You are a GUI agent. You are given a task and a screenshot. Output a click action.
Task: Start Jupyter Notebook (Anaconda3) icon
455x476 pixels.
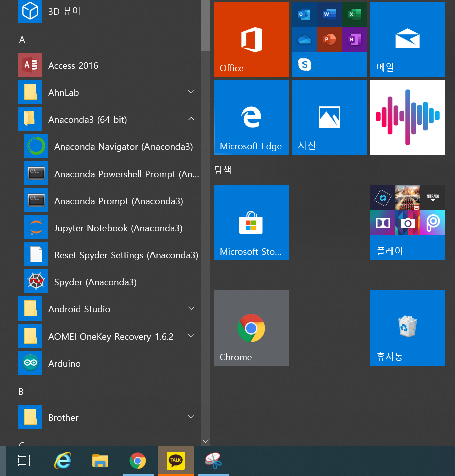(x=36, y=227)
